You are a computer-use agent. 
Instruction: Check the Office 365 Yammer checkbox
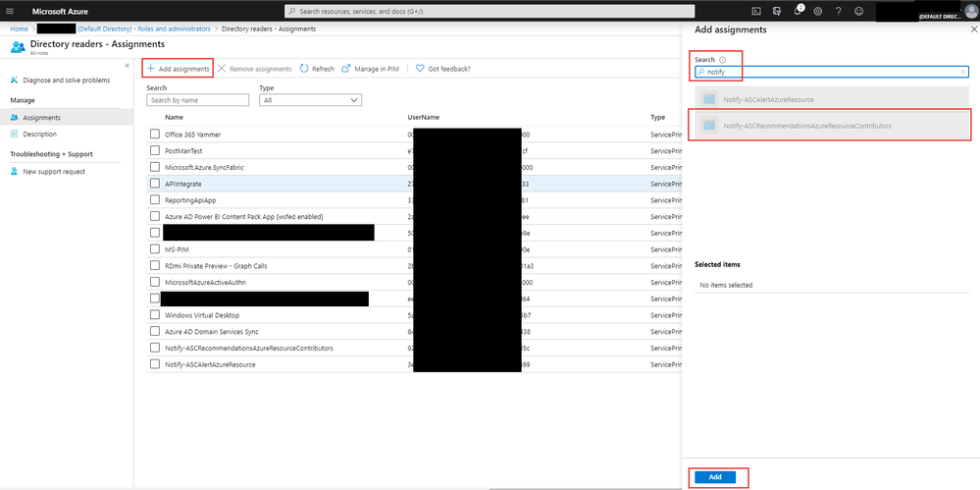click(154, 134)
